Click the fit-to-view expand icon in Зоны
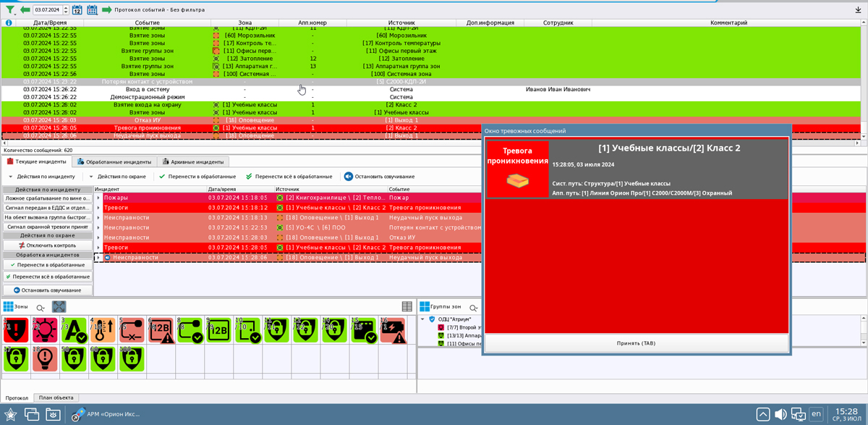The image size is (868, 425). tap(59, 307)
